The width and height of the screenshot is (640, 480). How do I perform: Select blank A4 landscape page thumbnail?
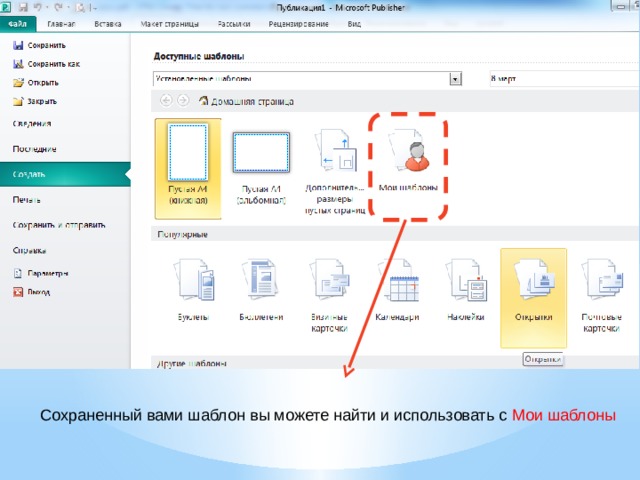pyautogui.click(x=261, y=153)
